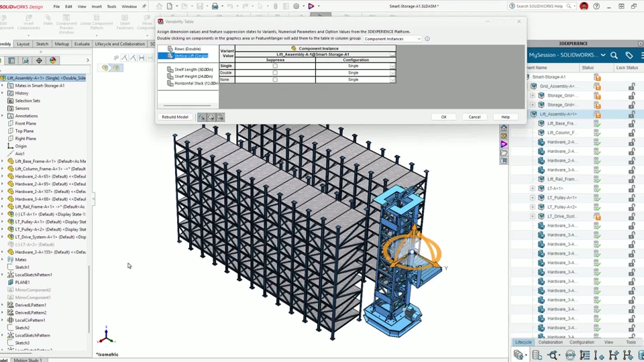Viewport: 644px width, 362px height.
Task: Click lock status icon for Grid_Assembly-A row
Action: click(631, 86)
